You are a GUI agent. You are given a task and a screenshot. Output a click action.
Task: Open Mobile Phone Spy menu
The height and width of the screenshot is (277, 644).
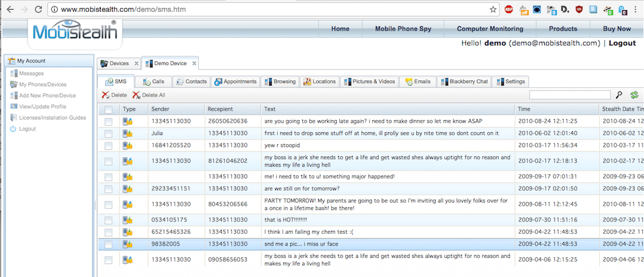point(403,29)
